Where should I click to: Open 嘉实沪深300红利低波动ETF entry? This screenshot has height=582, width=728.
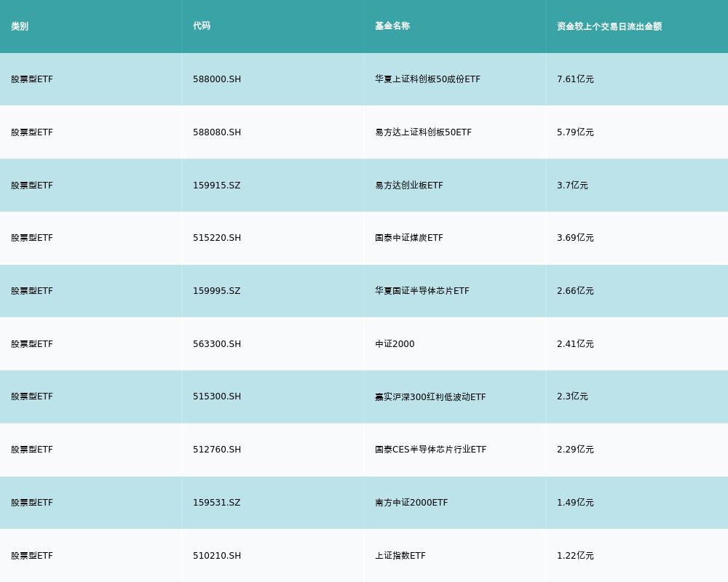pos(430,397)
